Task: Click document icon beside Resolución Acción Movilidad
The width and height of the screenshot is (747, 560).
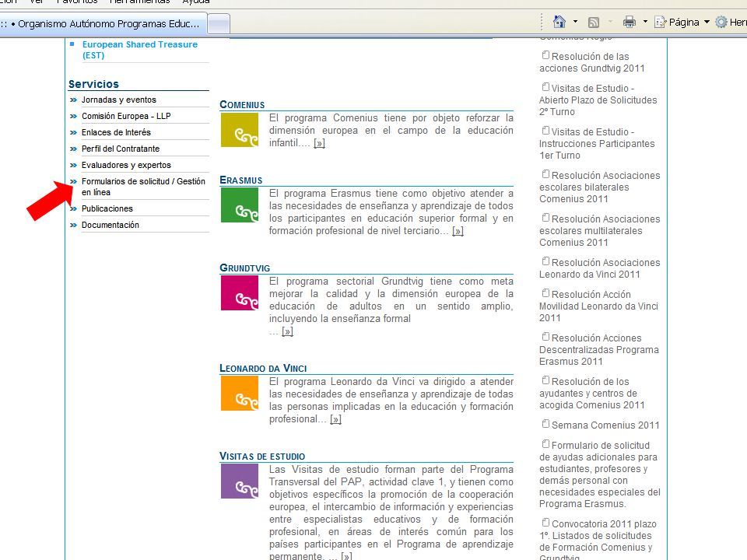Action: coord(546,293)
